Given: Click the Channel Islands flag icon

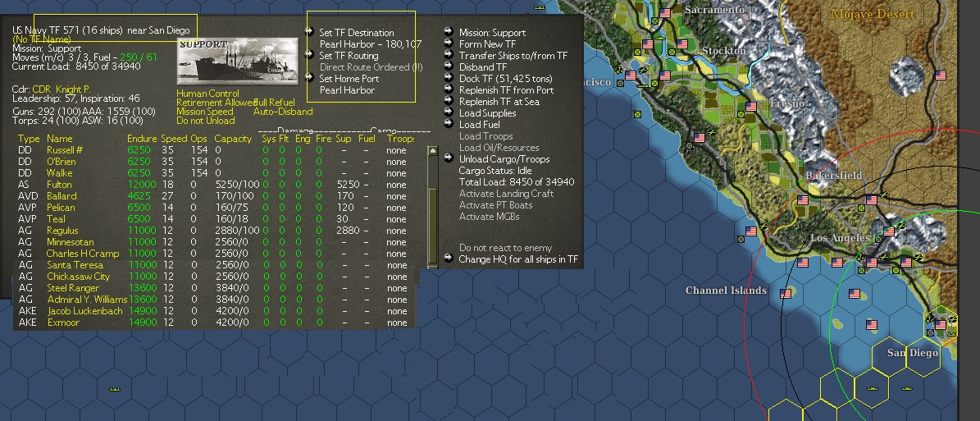Looking at the screenshot, I should 786,293.
